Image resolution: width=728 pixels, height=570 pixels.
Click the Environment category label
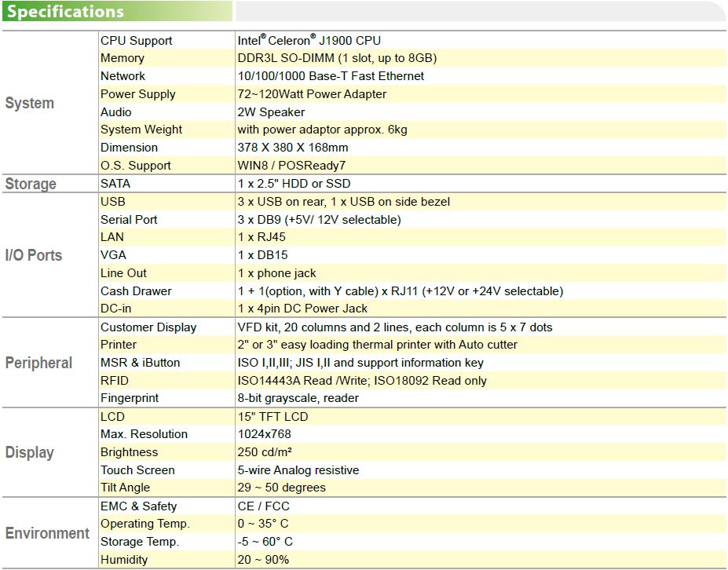(47, 533)
